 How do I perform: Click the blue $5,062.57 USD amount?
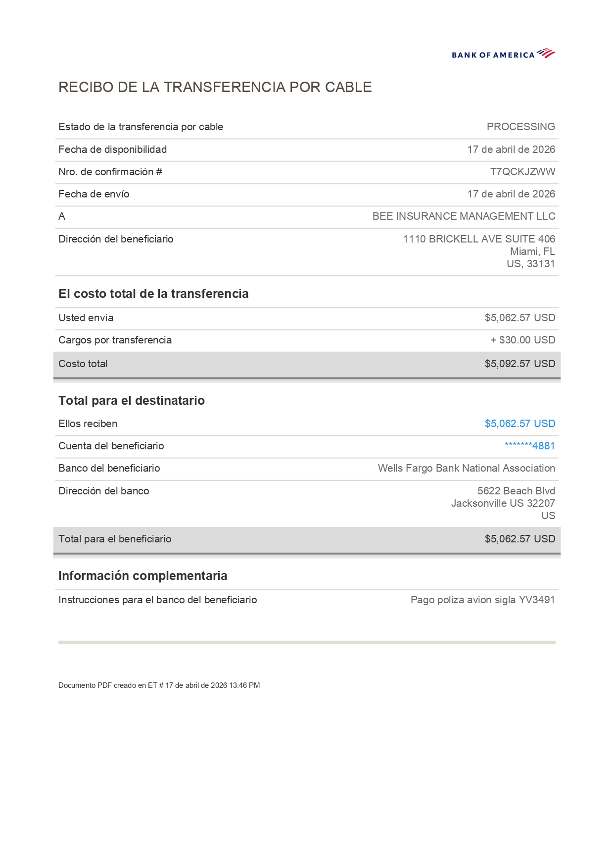520,424
